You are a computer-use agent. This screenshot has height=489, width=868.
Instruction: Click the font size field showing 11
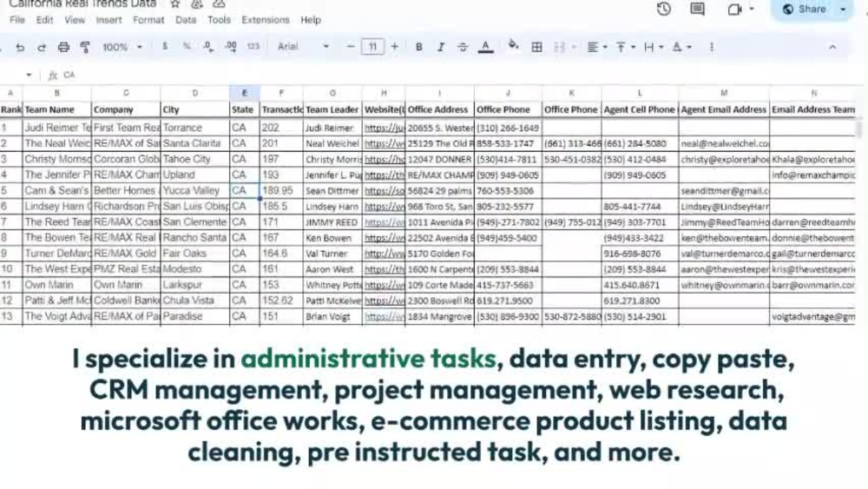[x=372, y=47]
